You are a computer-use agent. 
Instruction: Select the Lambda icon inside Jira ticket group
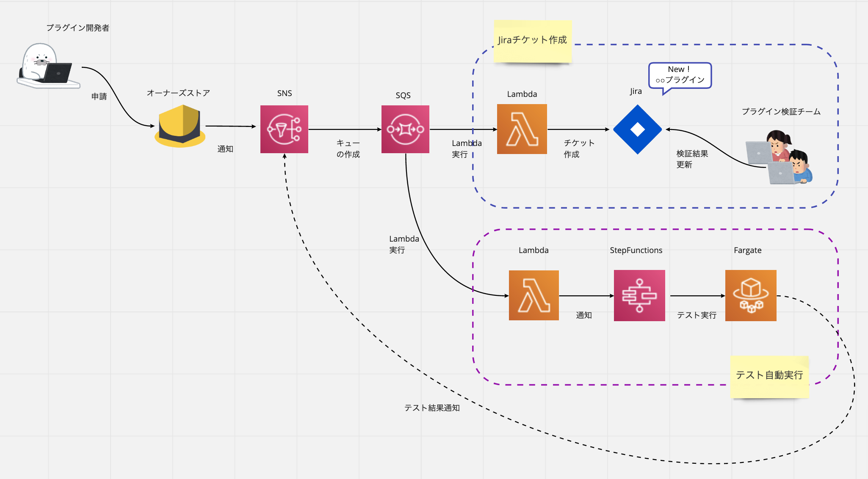pos(522,129)
